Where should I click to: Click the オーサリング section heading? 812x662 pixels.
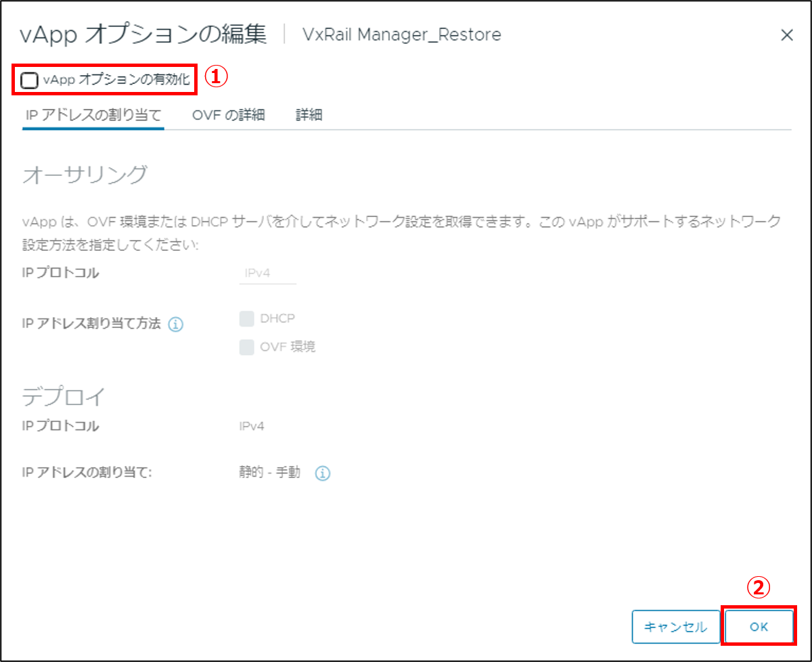click(x=85, y=174)
